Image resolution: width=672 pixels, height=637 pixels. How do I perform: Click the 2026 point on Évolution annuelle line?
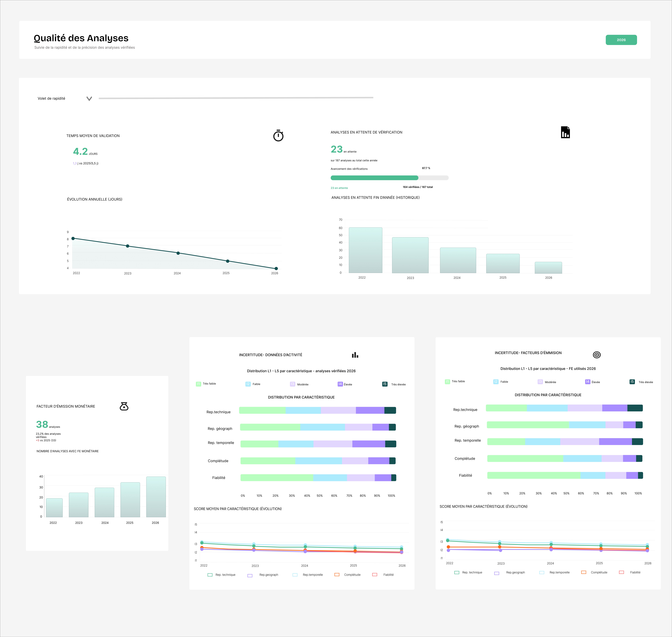coord(276,269)
